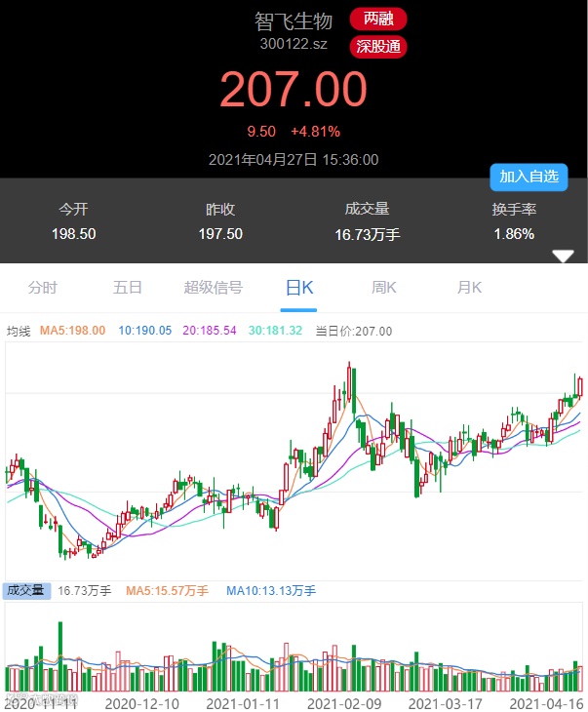The width and height of the screenshot is (588, 712).
Task: Click the highest candlestick peak in February
Action: pyautogui.click(x=349, y=383)
